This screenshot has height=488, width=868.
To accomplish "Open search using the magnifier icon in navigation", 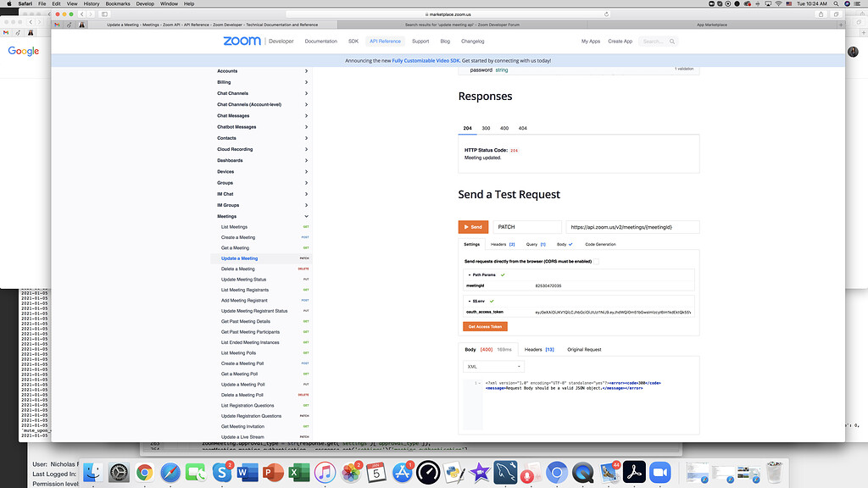I will coord(670,41).
